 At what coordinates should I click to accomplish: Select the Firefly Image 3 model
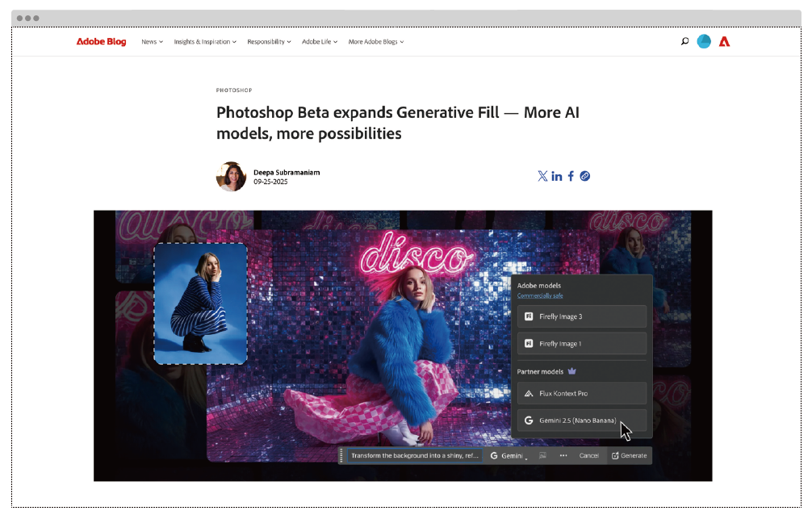coord(581,316)
